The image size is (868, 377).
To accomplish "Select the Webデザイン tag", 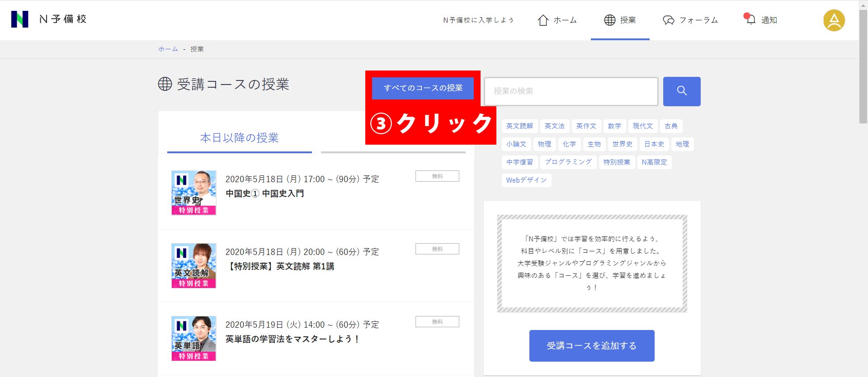I will click(526, 180).
